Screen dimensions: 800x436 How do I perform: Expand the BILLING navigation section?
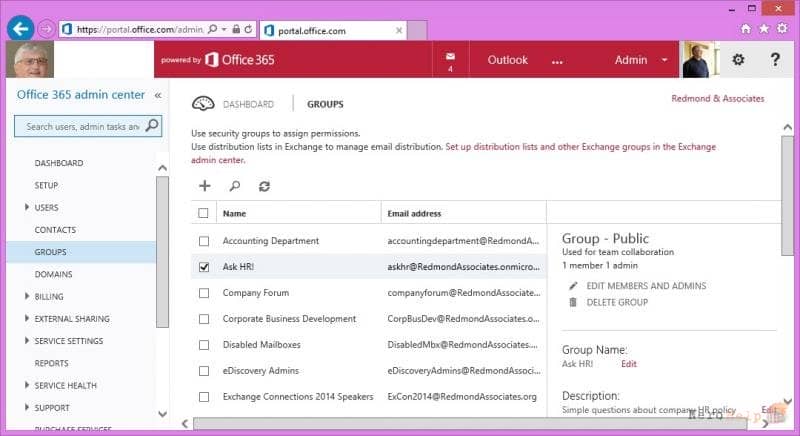pos(27,296)
